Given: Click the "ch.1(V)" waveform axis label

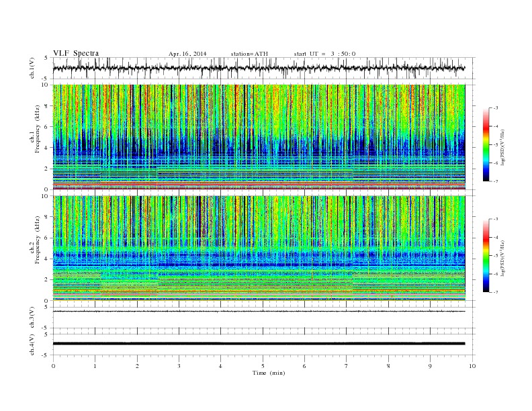Looking at the screenshot, I should point(32,68).
